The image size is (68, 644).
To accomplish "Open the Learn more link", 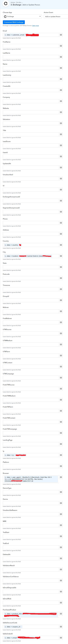I will (35, 25).
